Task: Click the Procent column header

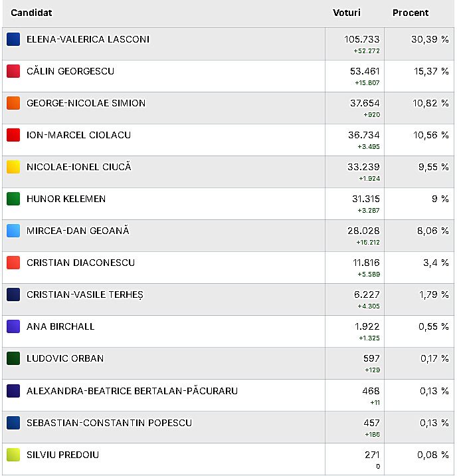Action: tap(411, 13)
